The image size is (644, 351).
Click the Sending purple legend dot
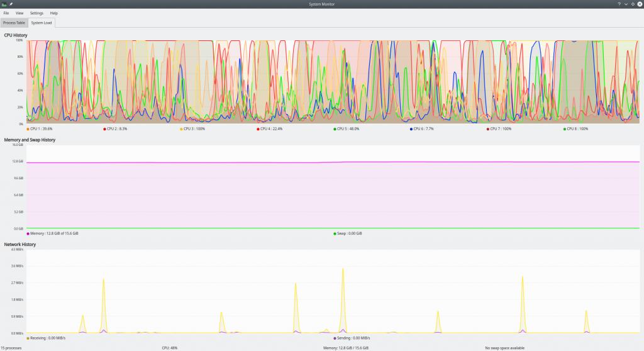pyautogui.click(x=335, y=338)
